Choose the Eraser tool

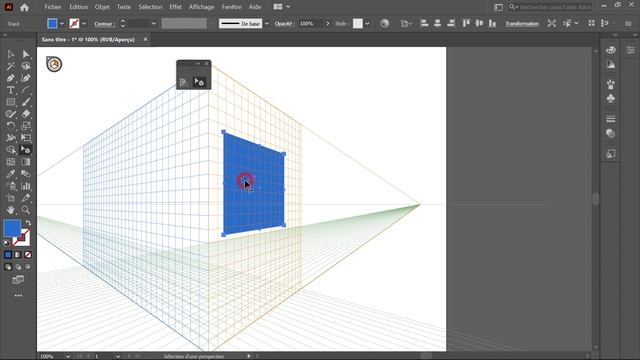pyautogui.click(x=26, y=114)
